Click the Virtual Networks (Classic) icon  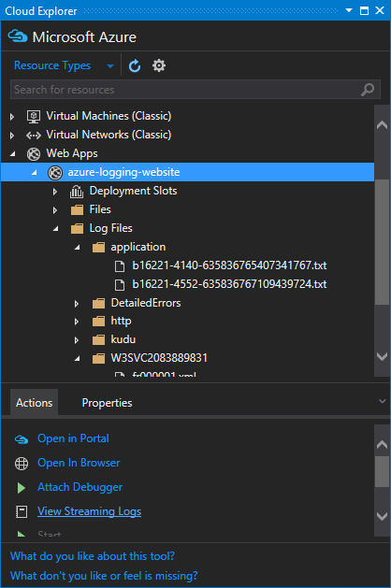[34, 135]
